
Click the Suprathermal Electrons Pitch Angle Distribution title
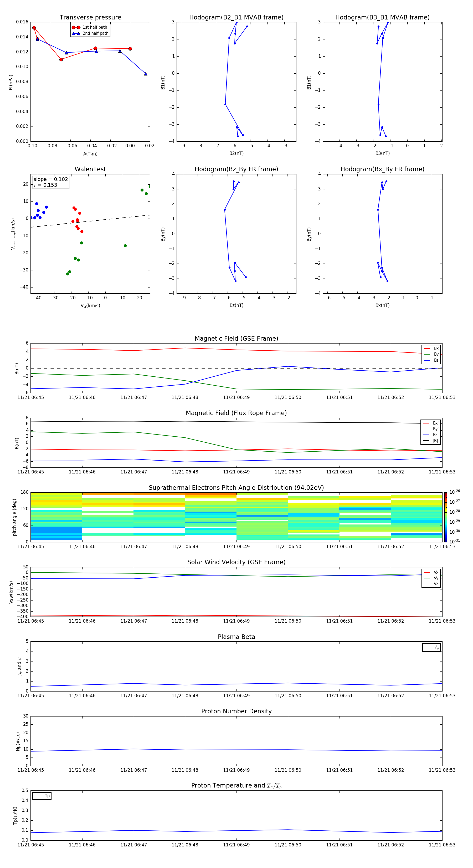point(236,488)
